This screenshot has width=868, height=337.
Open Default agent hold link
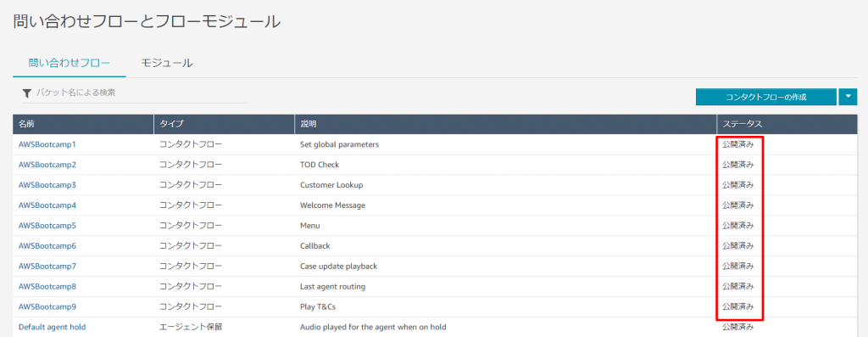(x=52, y=327)
